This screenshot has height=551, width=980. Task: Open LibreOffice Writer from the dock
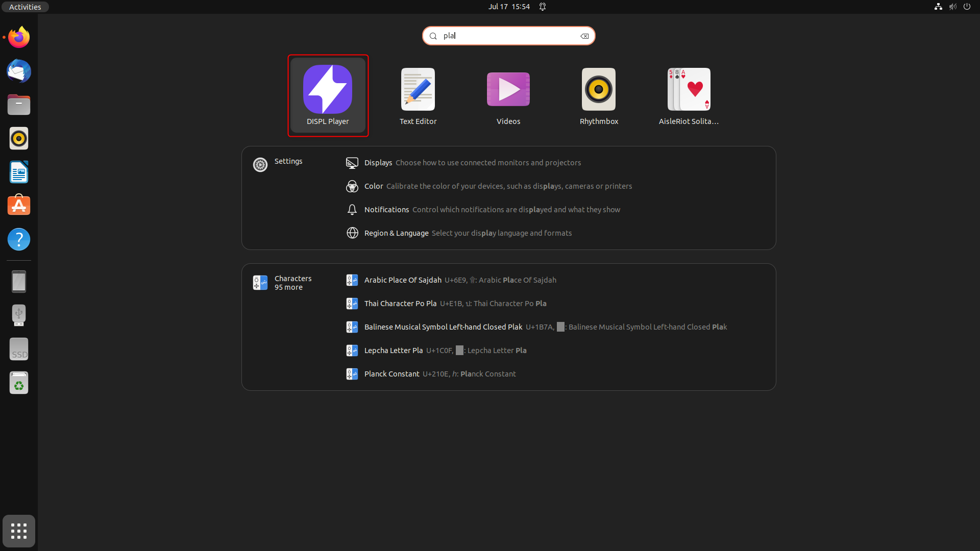[19, 172]
